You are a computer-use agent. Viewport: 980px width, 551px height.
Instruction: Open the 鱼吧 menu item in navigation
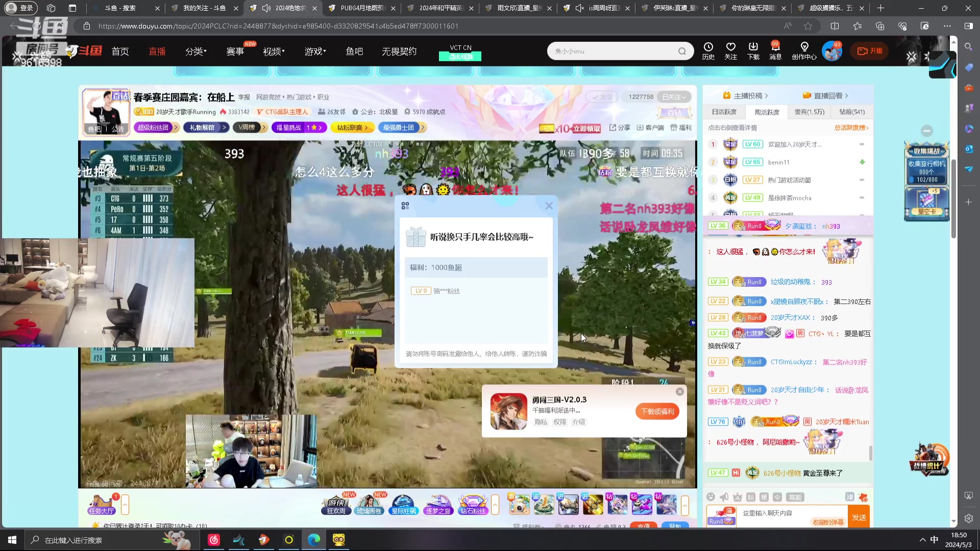pos(354,51)
